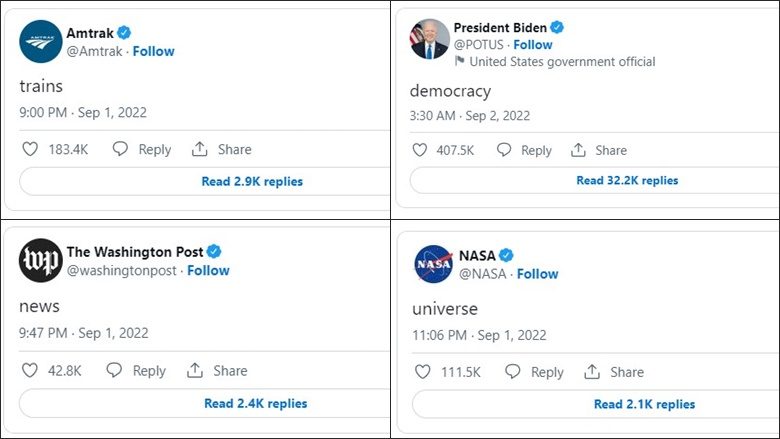Click the Washington Post WP logo avatar
The width and height of the screenshot is (780, 439).
pos(41,261)
